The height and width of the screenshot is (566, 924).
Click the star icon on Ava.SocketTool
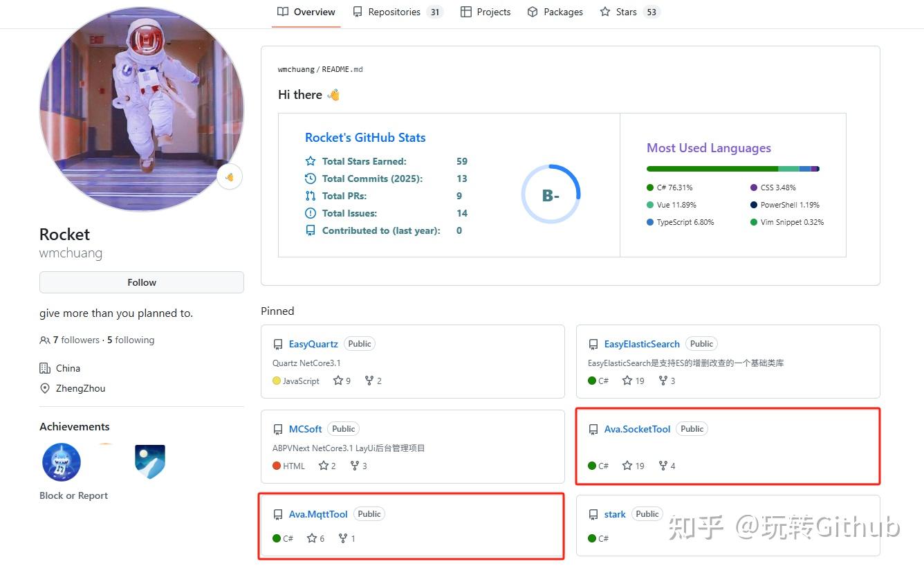627,466
